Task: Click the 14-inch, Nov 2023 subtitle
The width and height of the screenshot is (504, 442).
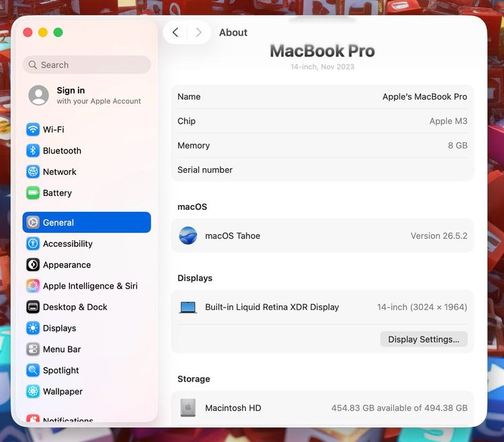Action: pos(323,67)
